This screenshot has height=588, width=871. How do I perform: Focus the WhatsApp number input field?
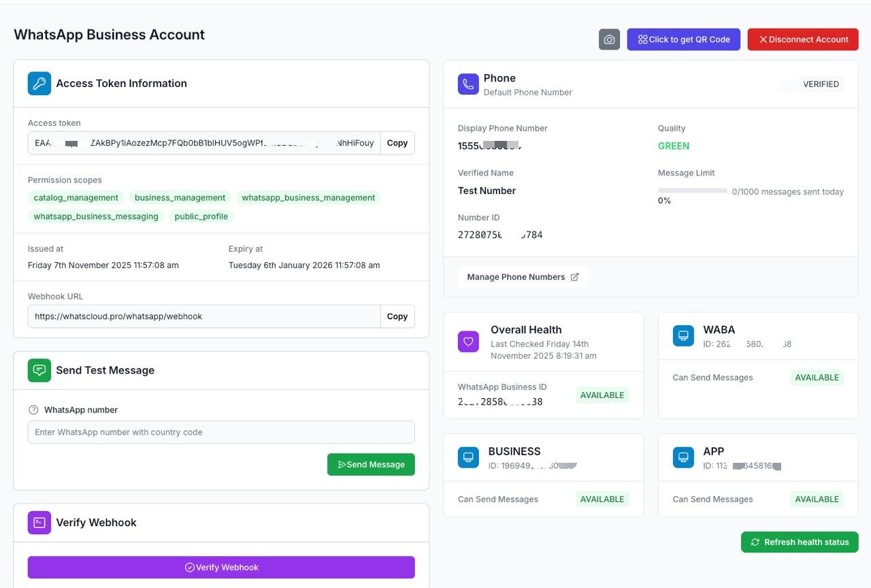tap(221, 432)
